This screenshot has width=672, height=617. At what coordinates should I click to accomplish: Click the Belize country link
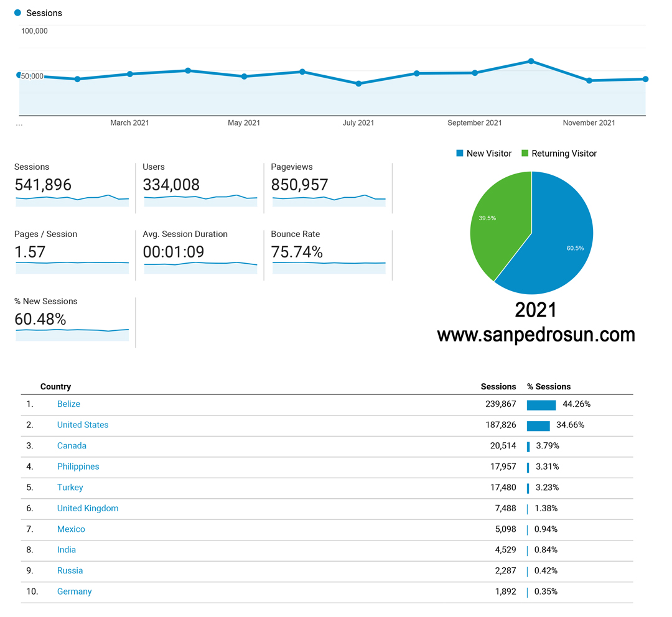(68, 404)
